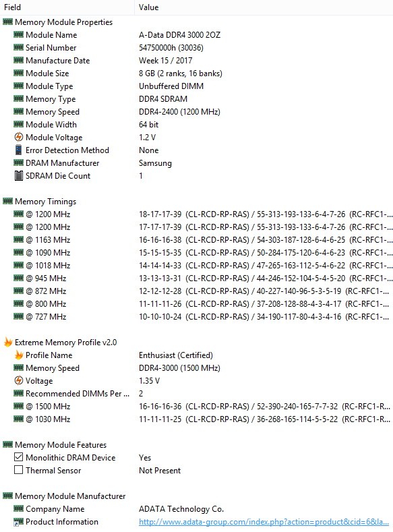Click the icon beside @ 1018 MHz

pos(19,265)
